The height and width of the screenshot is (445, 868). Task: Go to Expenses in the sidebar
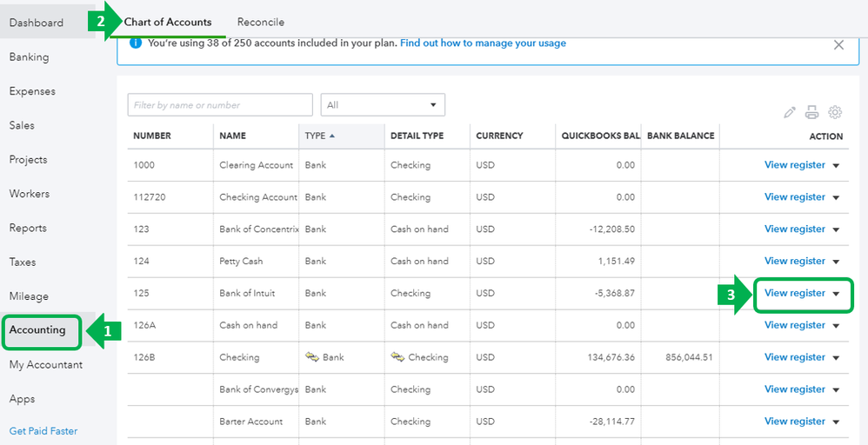point(33,91)
